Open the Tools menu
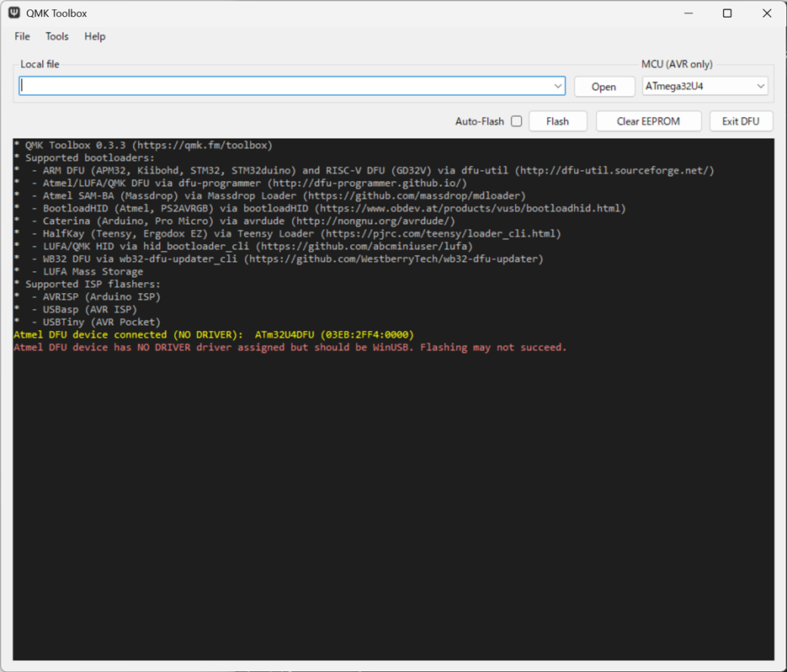 click(x=57, y=36)
